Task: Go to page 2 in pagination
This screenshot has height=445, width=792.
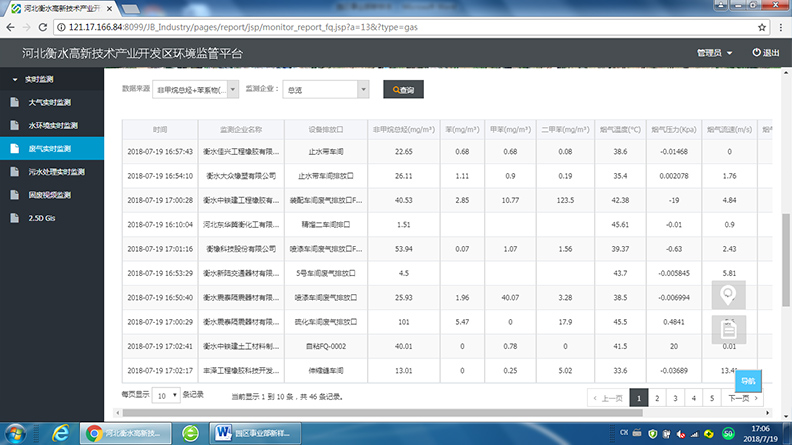Action: point(658,397)
